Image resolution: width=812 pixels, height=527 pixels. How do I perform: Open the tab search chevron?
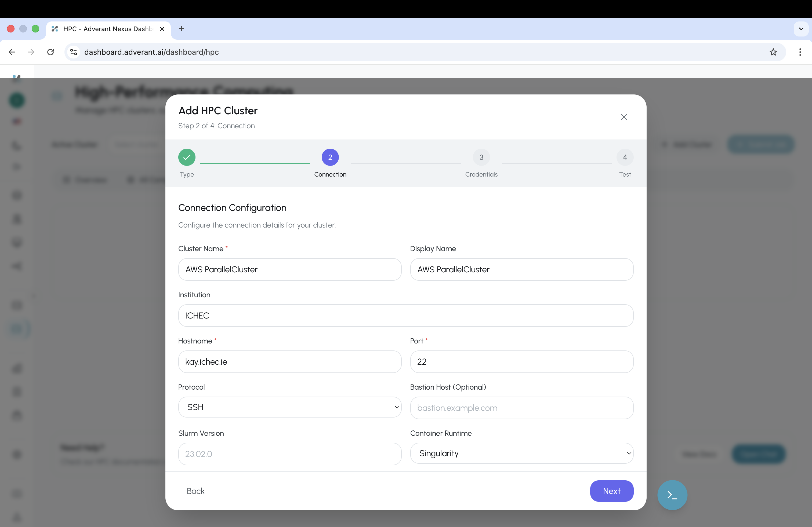[x=801, y=29]
